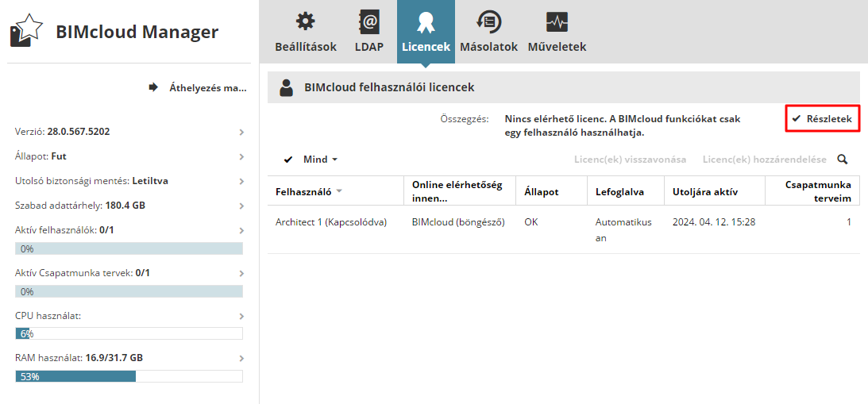This screenshot has width=868, height=404.
Task: Click Licenc(ek) visszavonása button
Action: (x=630, y=160)
